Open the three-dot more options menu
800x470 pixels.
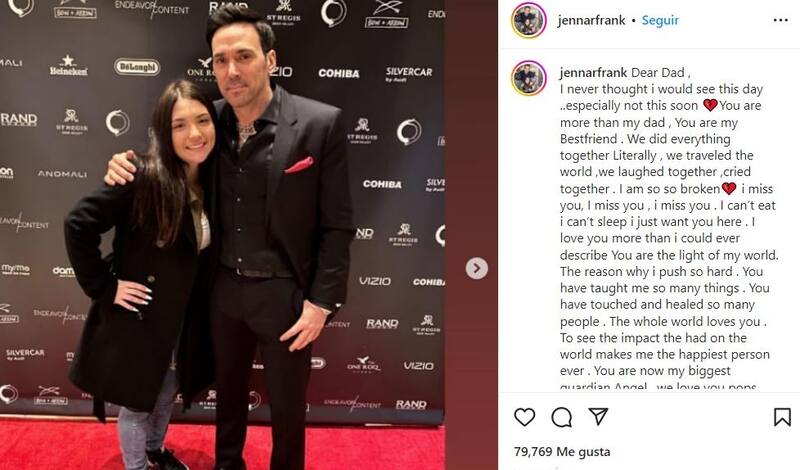(781, 20)
